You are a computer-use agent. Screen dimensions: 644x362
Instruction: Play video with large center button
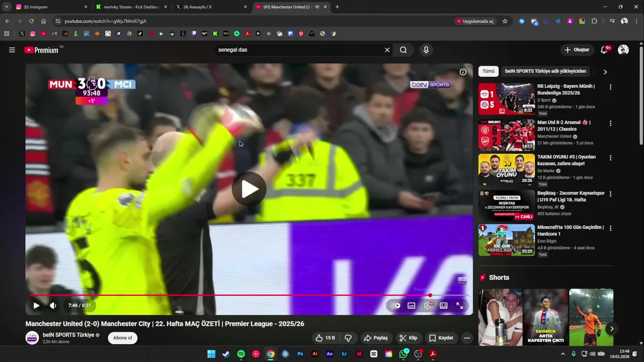point(249,189)
